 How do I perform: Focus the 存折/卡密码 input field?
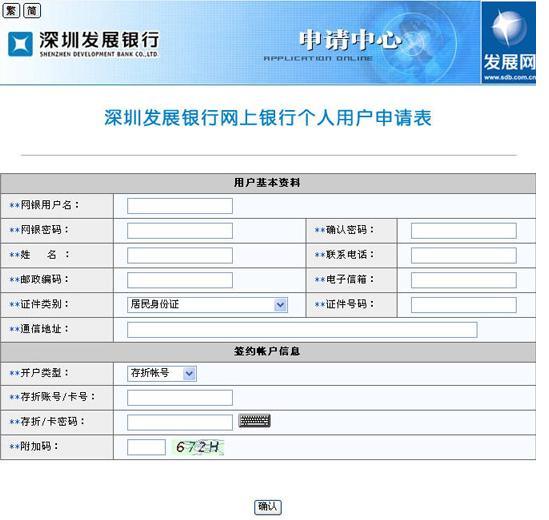180,422
